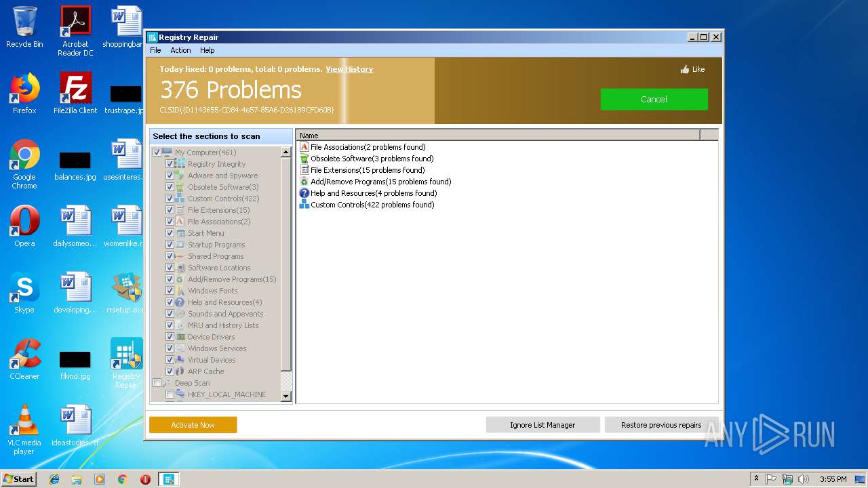Viewport: 868px width, 488px height.
Task: Uncheck Windows Fonts checkbox
Action: point(170,291)
